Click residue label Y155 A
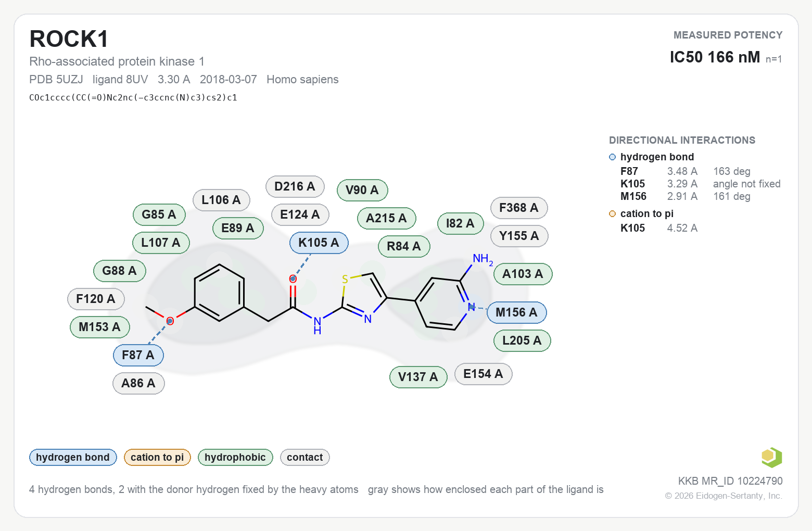The image size is (812, 531). pos(519,236)
